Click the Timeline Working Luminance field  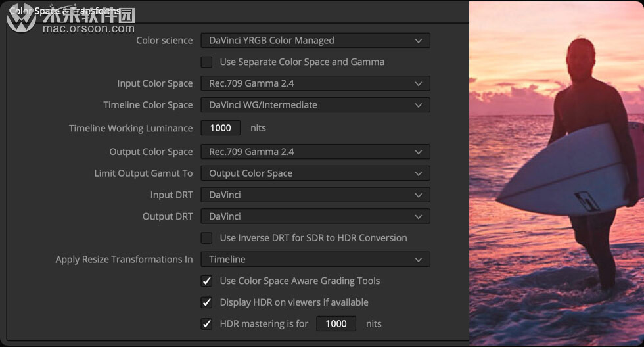pos(221,128)
